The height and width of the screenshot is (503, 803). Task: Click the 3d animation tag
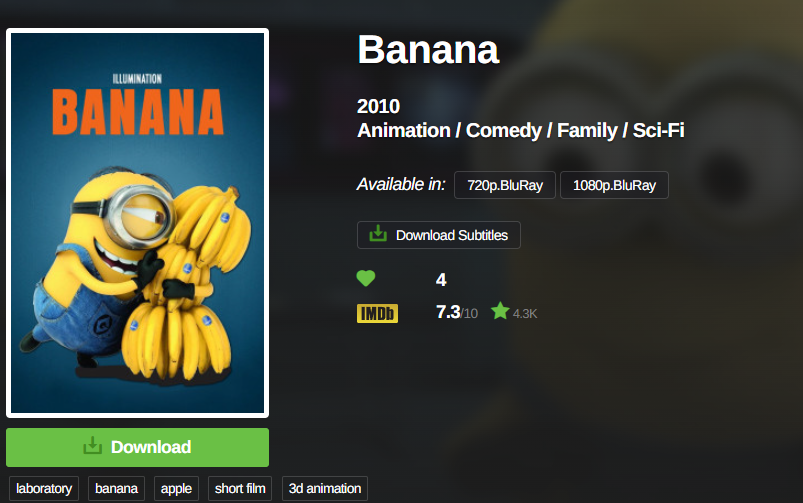[325, 489]
